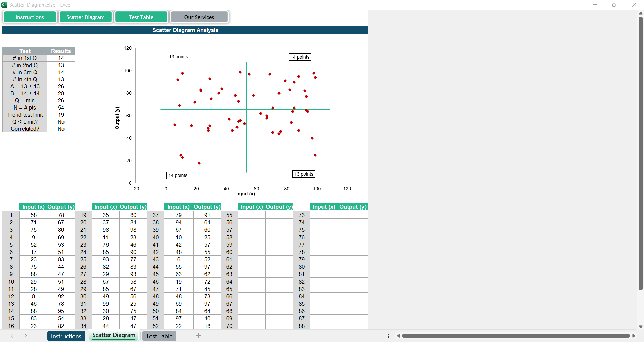
Task: Click the horizontal scrollbar left arrow
Action: tap(398, 336)
